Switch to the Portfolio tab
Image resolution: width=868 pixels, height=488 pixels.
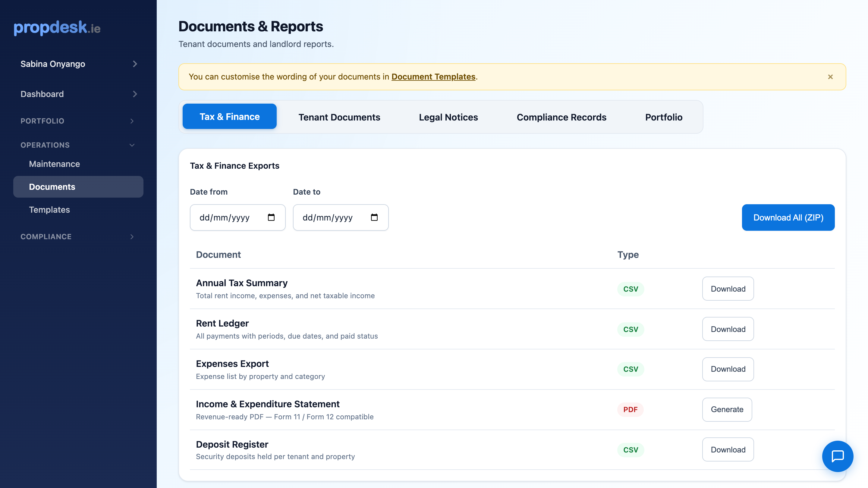point(663,117)
